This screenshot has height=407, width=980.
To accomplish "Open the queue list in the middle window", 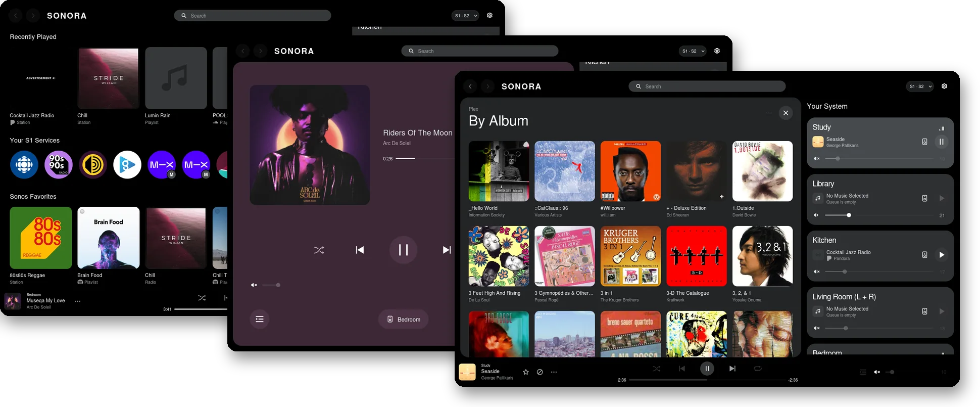I will tap(260, 319).
